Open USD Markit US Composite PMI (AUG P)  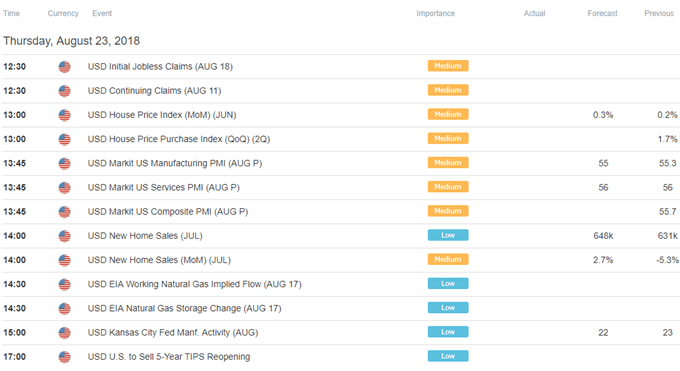coord(168,212)
